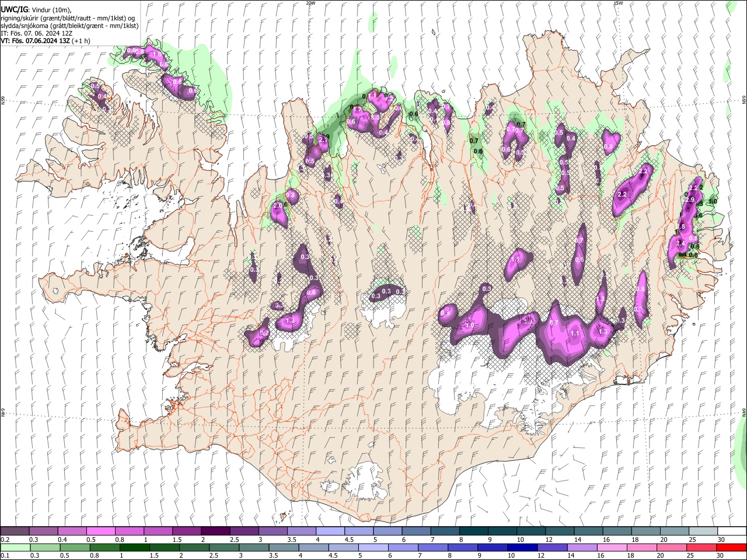Select the IT: Fös. 07. 06. 2024 12Z line

[36, 33]
